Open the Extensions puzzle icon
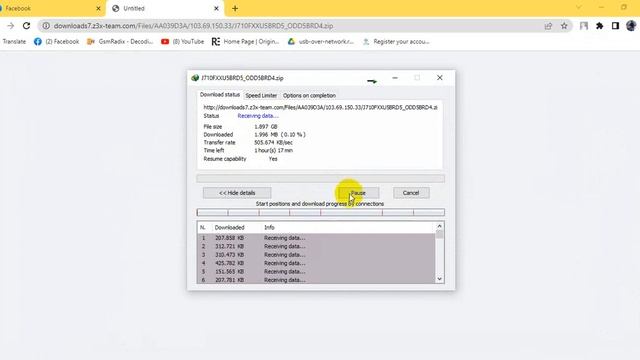This screenshot has height=360, width=640. [600, 26]
